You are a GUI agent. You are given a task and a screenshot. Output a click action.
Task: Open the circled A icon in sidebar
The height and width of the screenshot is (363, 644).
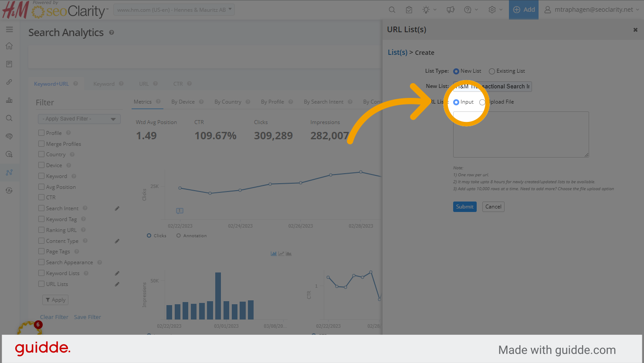[9, 191]
